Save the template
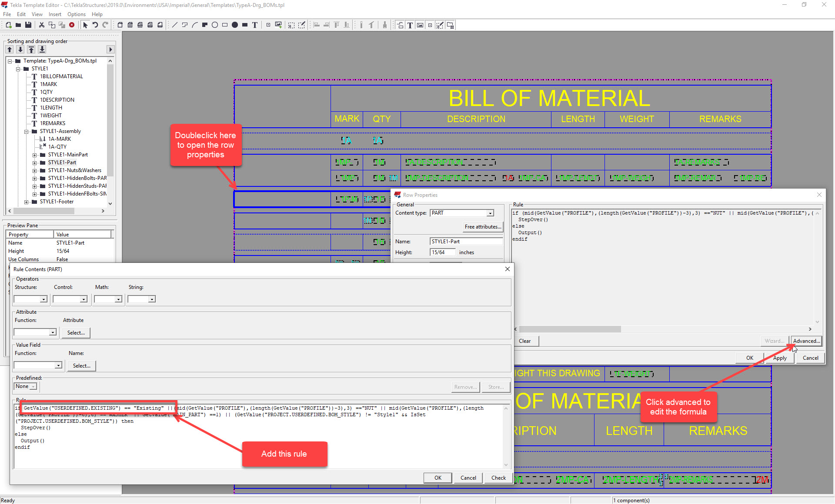This screenshot has height=504, width=835. (28, 25)
